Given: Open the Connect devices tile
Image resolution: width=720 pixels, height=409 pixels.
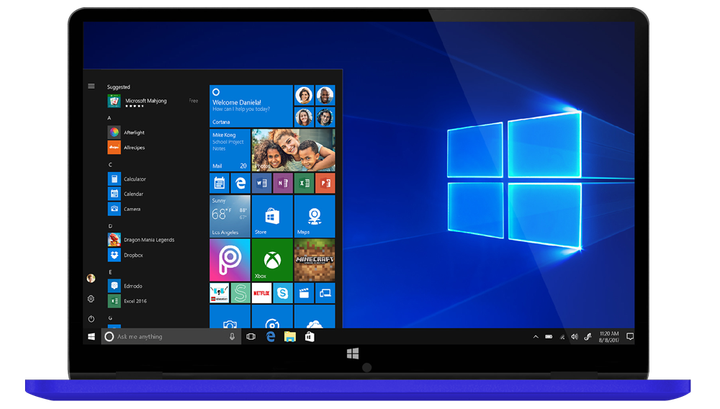Looking at the screenshot, I should click(x=325, y=293).
